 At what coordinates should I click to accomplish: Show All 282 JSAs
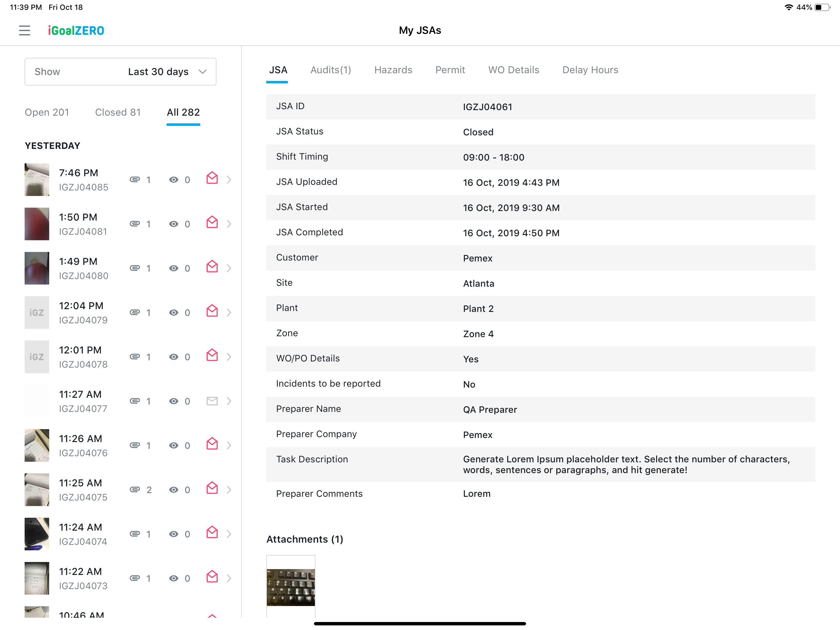(183, 113)
